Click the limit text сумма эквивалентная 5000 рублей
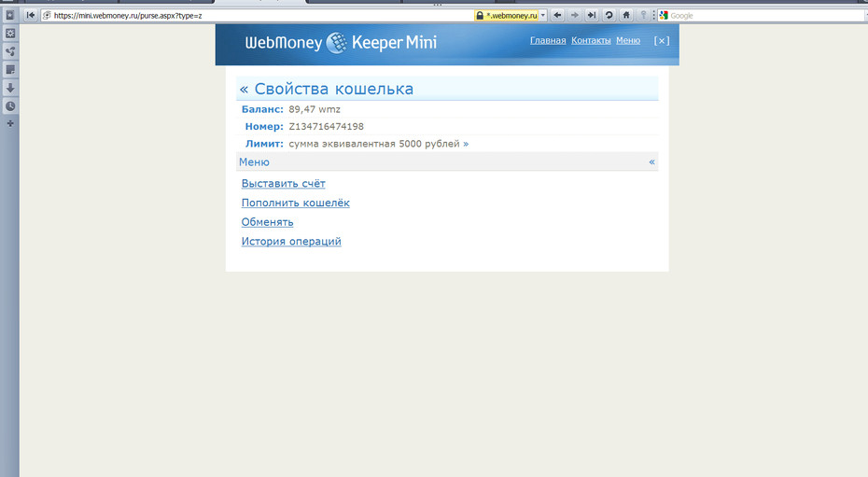 click(x=374, y=144)
